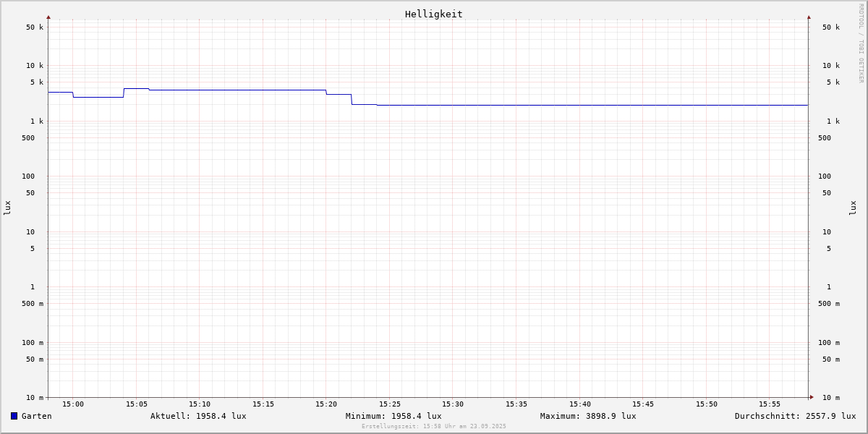868x434 pixels.
Task: Select the value Aktuell: 1958.4 lux
Action: (x=198, y=416)
